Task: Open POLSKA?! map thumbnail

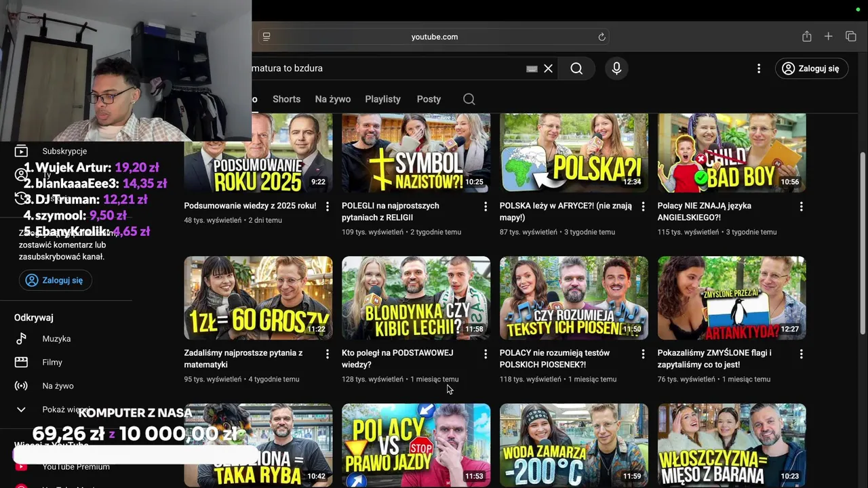Action: click(574, 153)
